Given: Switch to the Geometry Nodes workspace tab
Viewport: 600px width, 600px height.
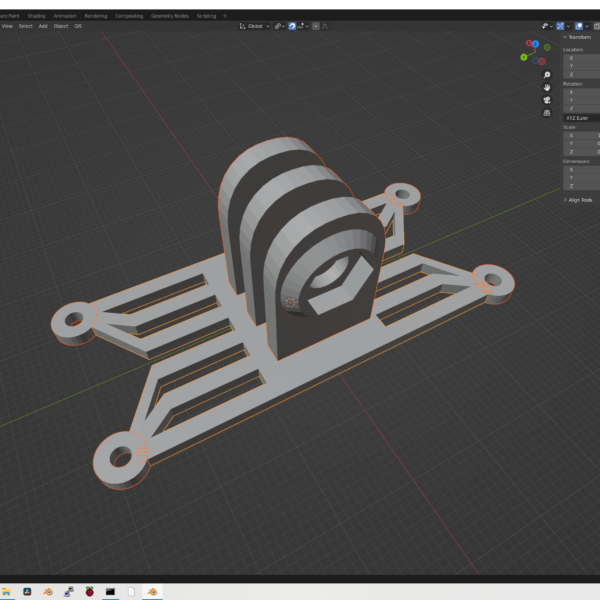Looking at the screenshot, I should click(169, 16).
